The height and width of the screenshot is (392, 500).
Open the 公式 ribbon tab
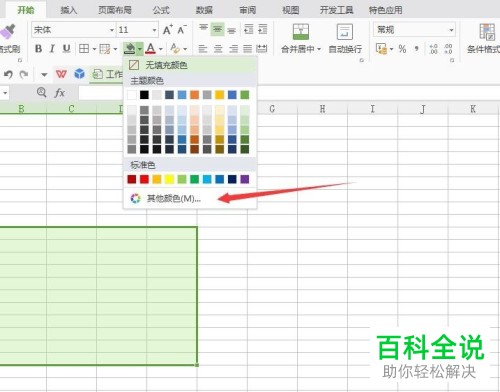[161, 10]
